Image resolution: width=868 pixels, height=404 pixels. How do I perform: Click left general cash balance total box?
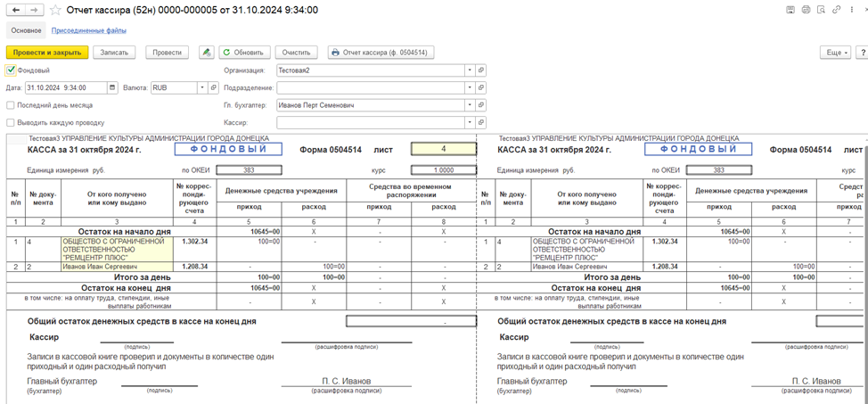tap(412, 321)
